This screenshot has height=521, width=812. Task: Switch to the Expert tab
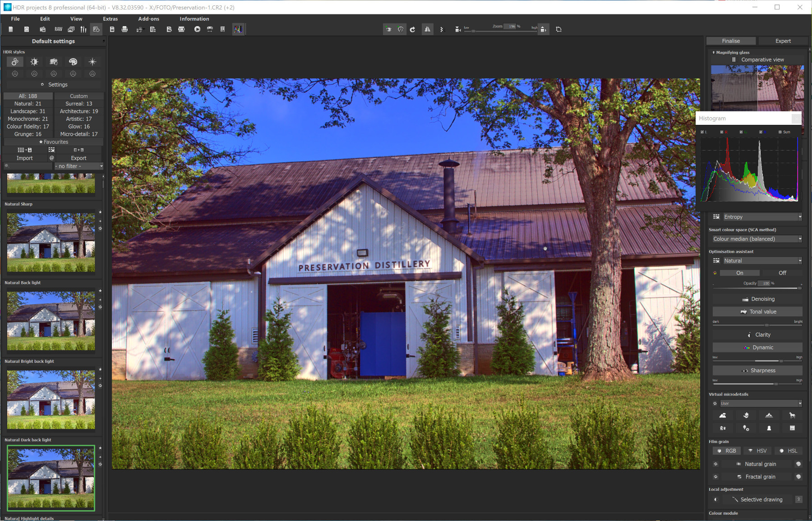(783, 41)
